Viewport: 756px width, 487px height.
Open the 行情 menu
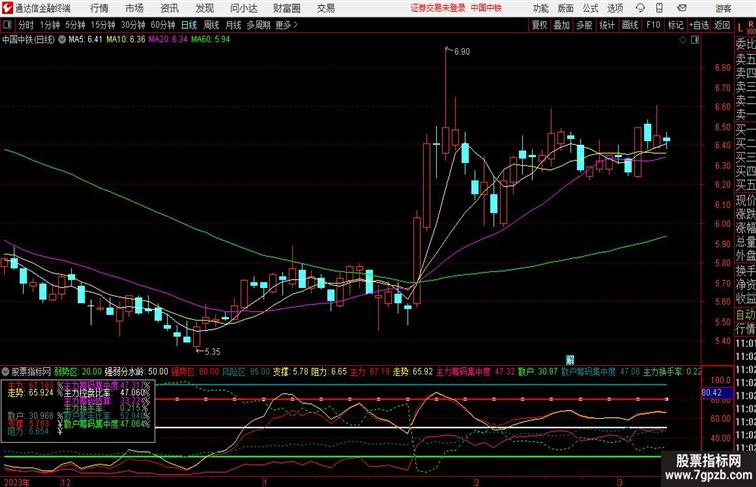pyautogui.click(x=99, y=8)
